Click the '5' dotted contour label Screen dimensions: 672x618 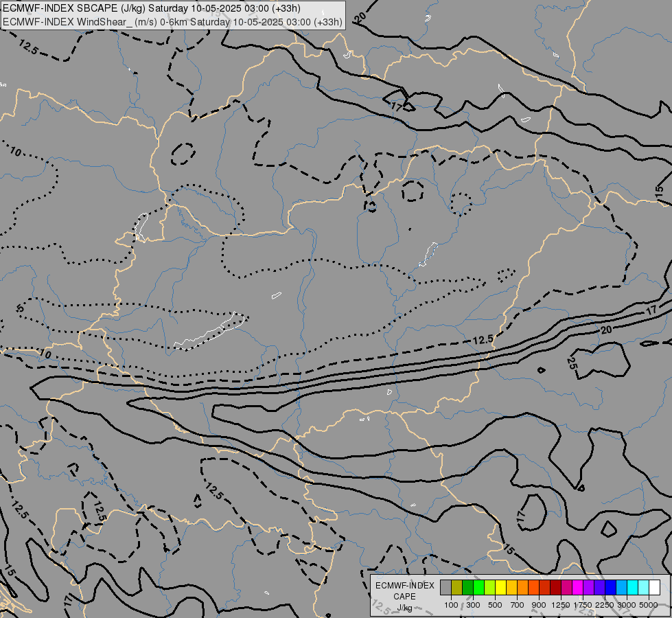coord(20,308)
